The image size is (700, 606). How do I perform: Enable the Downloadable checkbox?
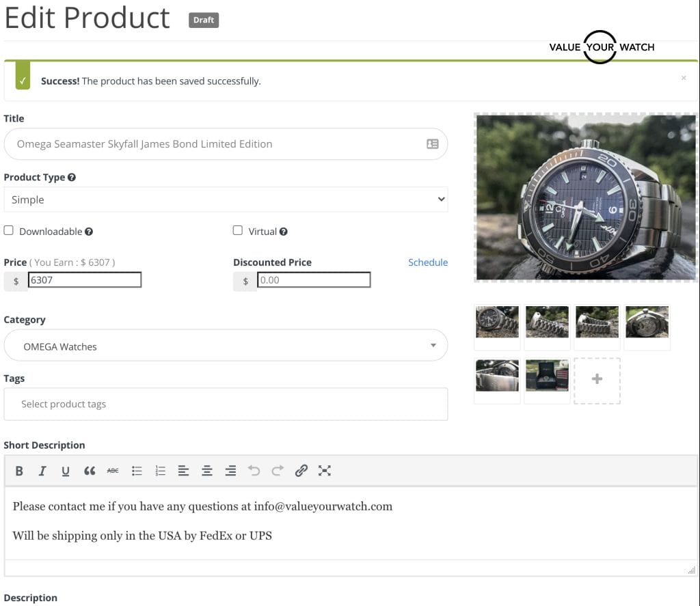tap(9, 230)
